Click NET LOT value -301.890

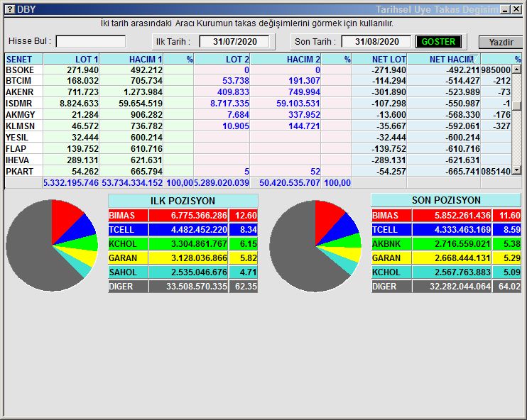tap(389, 92)
